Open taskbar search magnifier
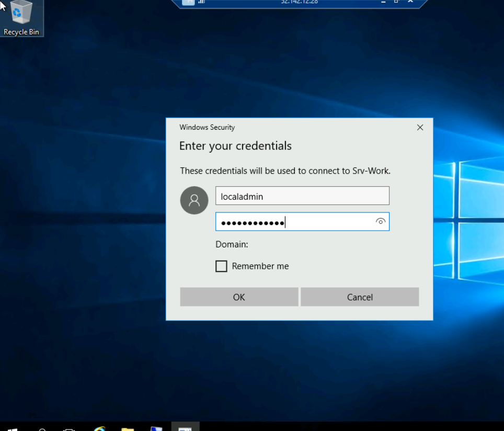The height and width of the screenshot is (431, 504). pos(42,429)
